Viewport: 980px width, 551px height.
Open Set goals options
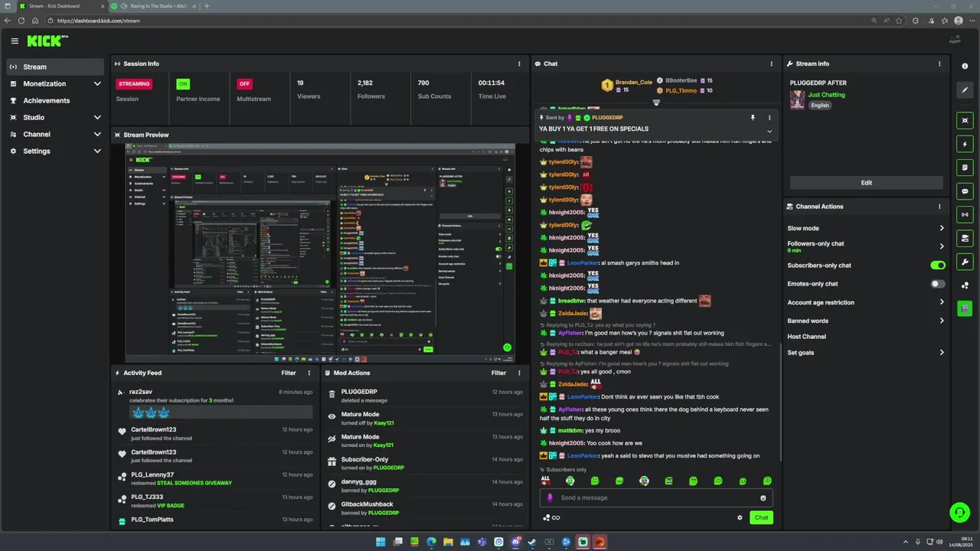[x=866, y=353]
